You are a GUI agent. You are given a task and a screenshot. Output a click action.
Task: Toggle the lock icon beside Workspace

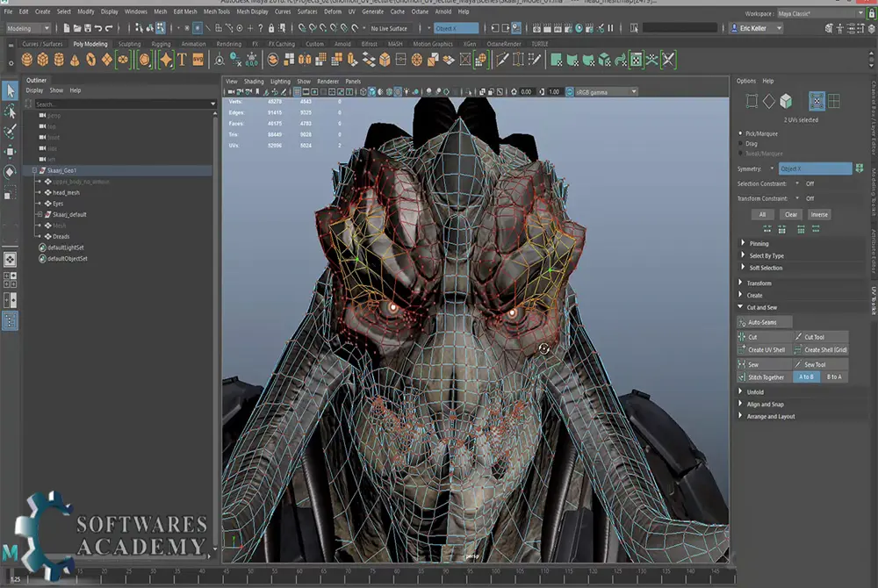[x=871, y=13]
